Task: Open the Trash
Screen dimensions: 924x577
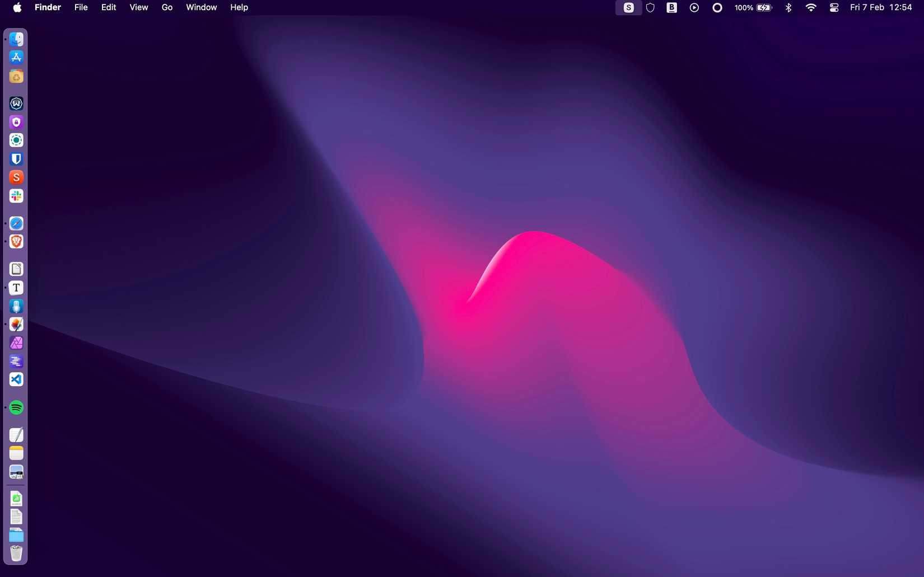Action: pyautogui.click(x=16, y=553)
